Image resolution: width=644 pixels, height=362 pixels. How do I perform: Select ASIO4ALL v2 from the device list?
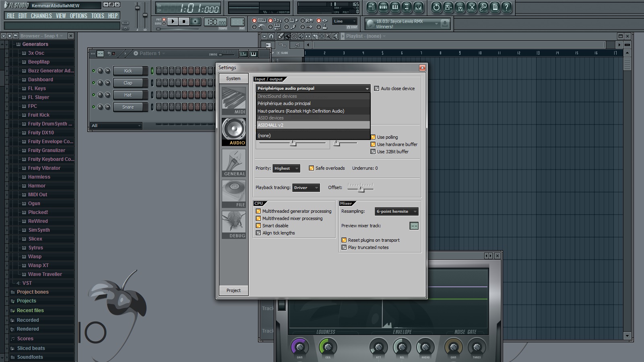click(x=313, y=125)
